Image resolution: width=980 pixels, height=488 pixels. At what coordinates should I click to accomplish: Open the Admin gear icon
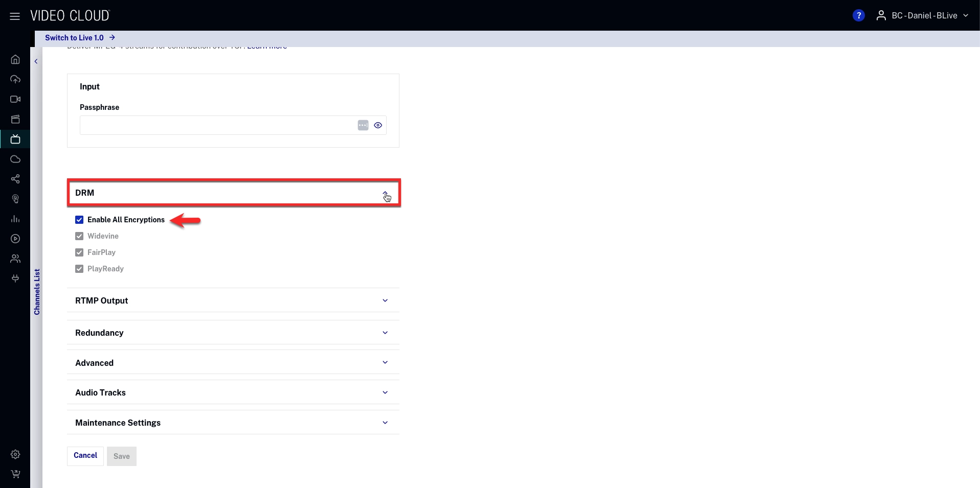[15, 454]
